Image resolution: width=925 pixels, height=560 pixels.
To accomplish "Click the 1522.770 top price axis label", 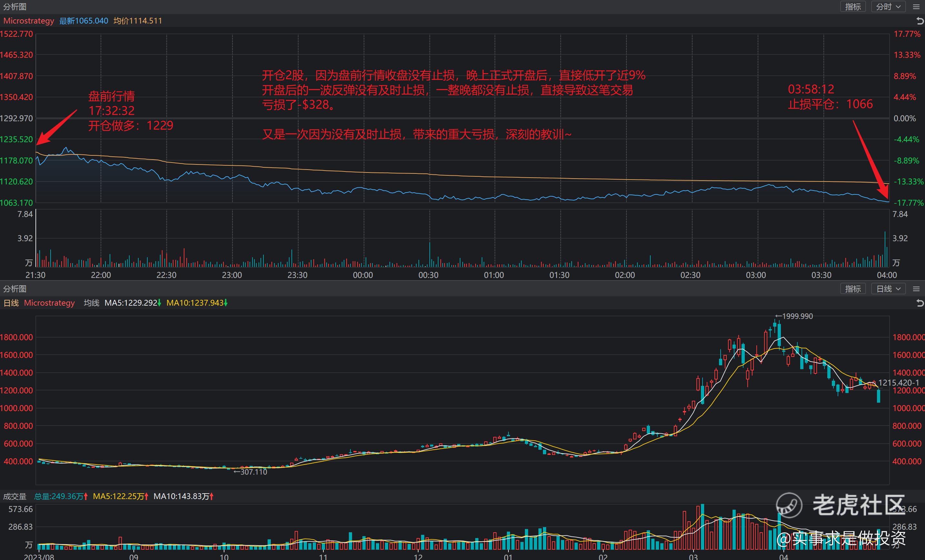I will coord(16,34).
